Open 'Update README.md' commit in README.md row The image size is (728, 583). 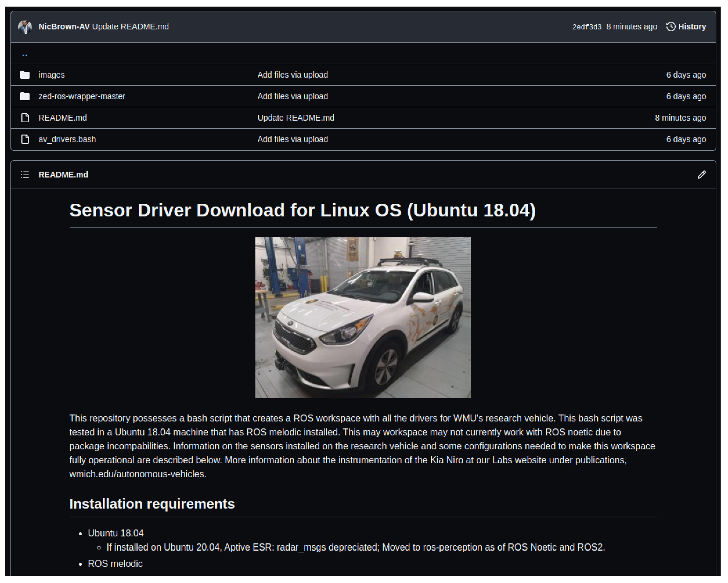[296, 118]
